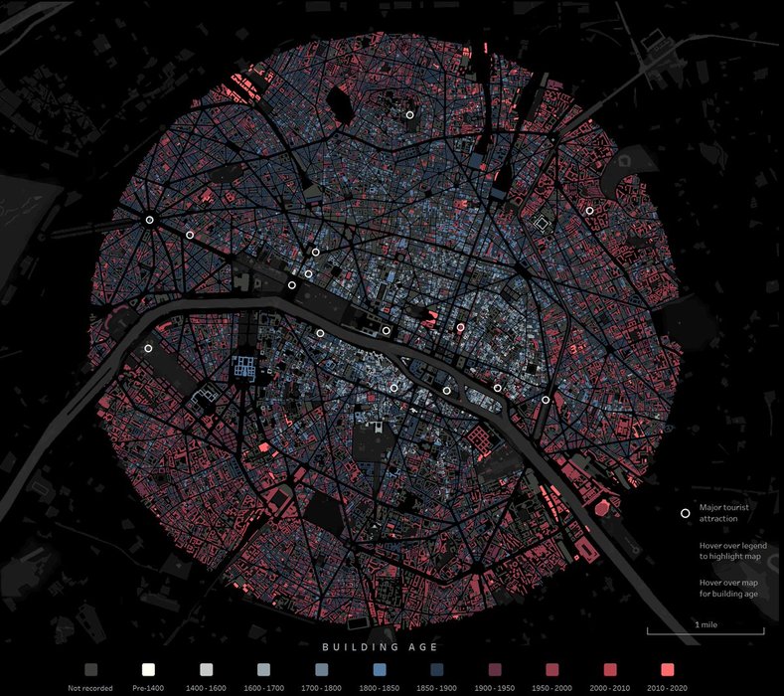Screen dimensions: 784x696
Task: Click the attraction marker at the star-shaped road junction
Action: click(x=149, y=220)
